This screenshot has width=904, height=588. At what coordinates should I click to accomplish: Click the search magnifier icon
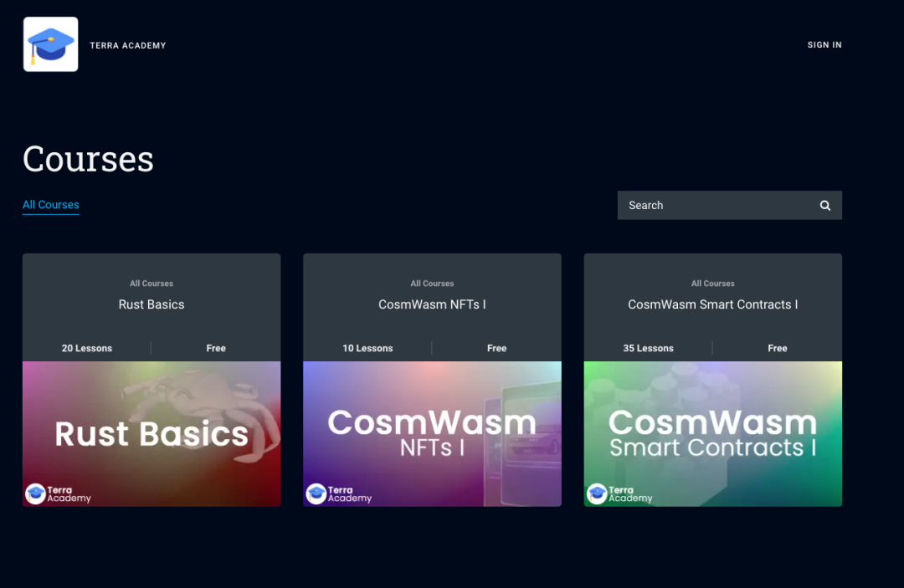[x=825, y=206]
